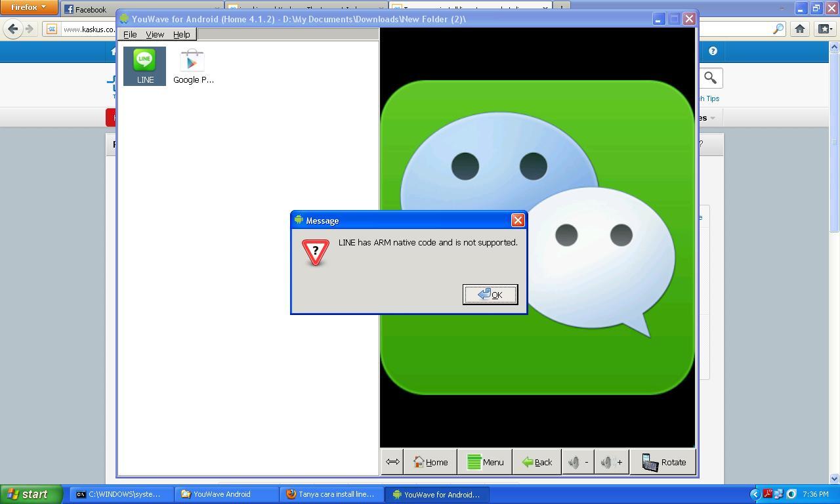The height and width of the screenshot is (504, 840).
Task: Click the YouWave for Android taskbar item
Action: [438, 494]
